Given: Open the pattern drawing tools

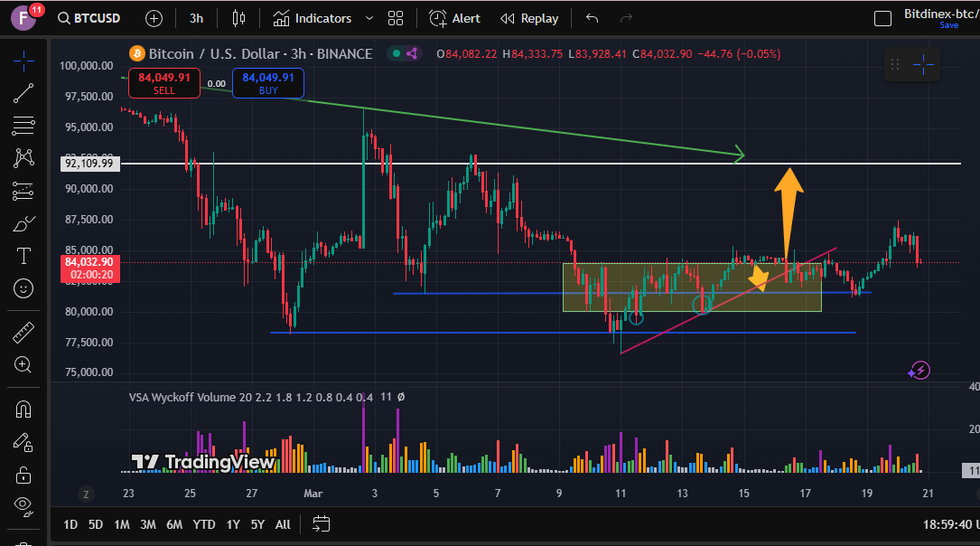Looking at the screenshot, I should tap(23, 157).
